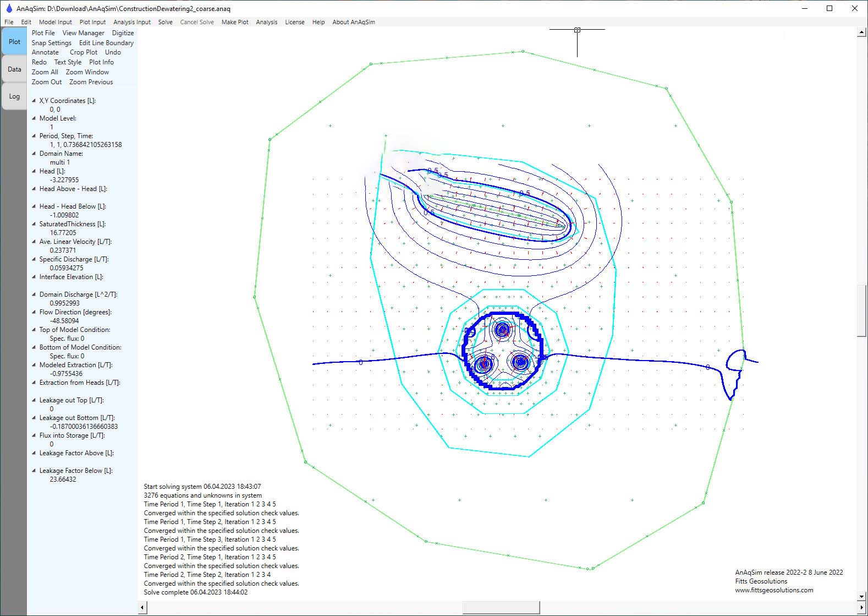
Task: Open the Analysis Input menu
Action: coord(131,22)
